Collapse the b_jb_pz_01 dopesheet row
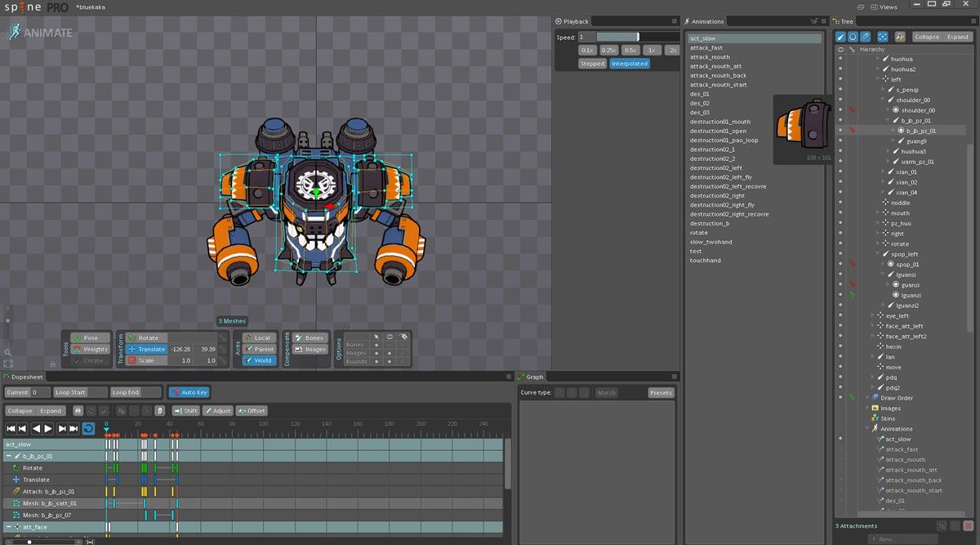980x545 pixels. [8, 456]
